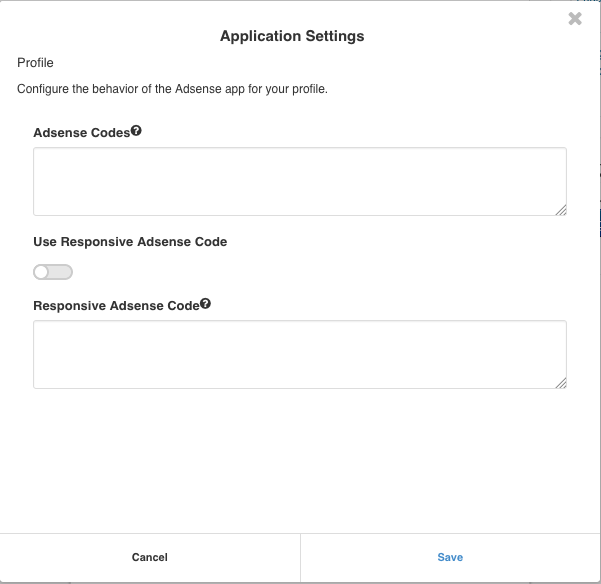Click the white knob of the responsive toggle
The height and width of the screenshot is (584, 601).
(42, 272)
